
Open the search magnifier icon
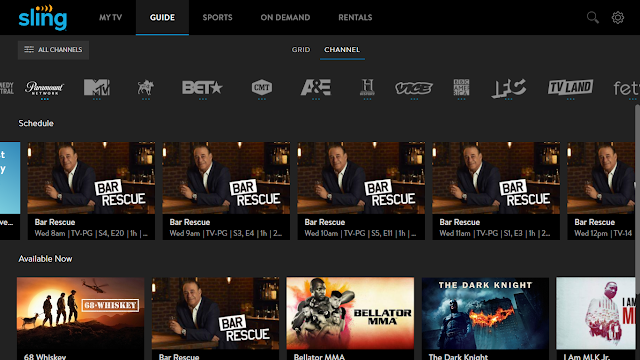click(592, 18)
